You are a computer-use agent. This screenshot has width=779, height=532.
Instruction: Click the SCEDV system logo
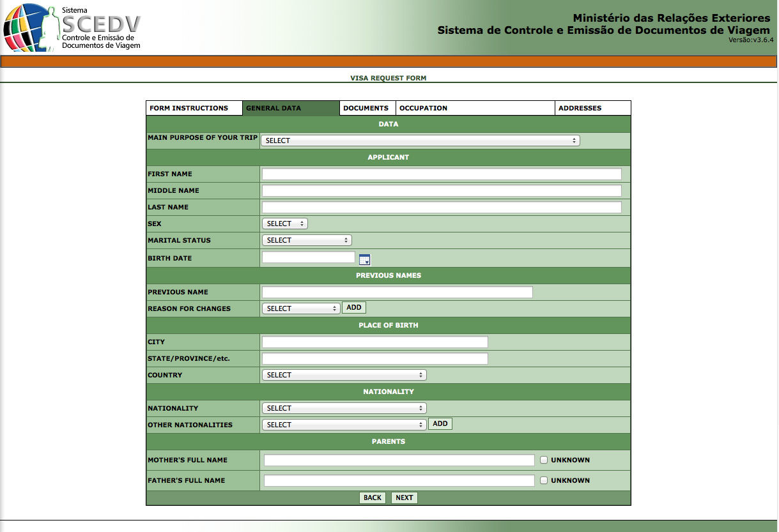72,27
